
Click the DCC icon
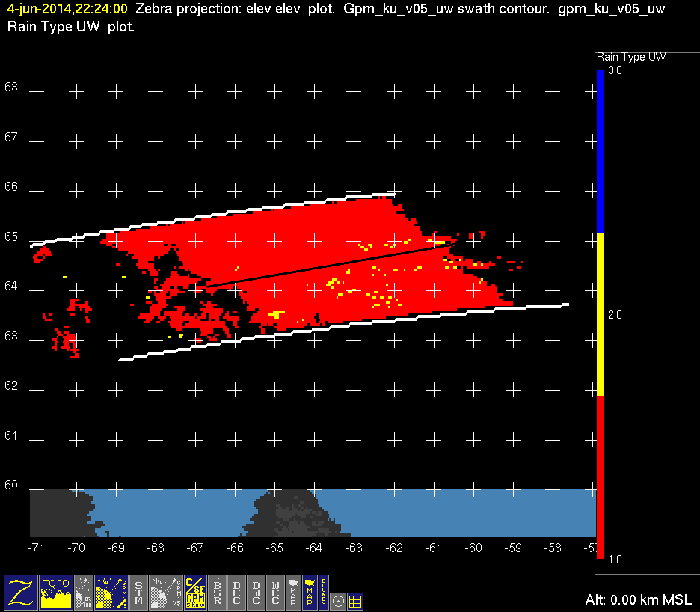pos(237,592)
